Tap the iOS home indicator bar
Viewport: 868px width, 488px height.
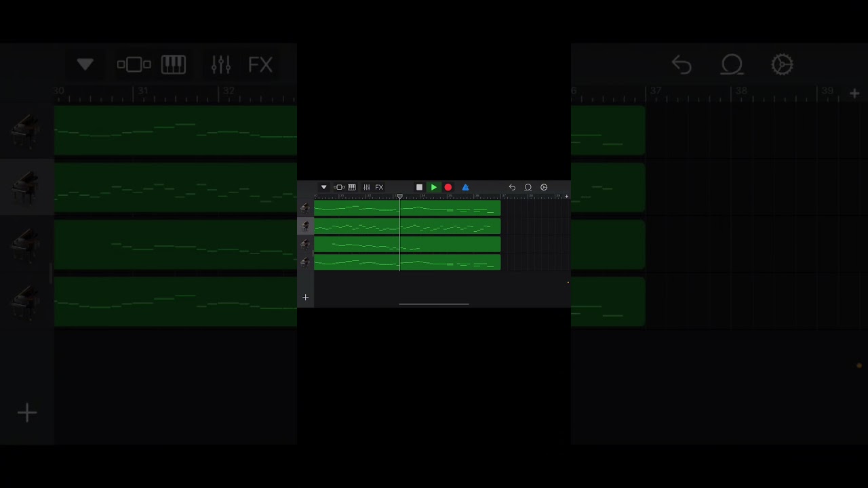click(434, 304)
